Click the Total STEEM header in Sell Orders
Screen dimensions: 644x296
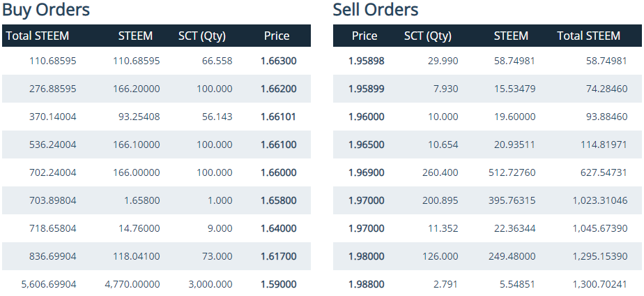[588, 36]
